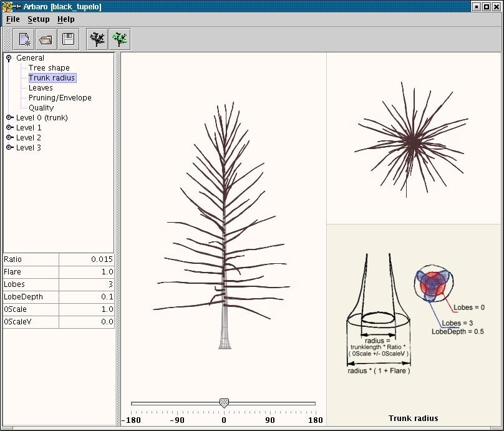Click the green leafy tree toolbar icon
This screenshot has width=504, height=431.
coord(119,39)
